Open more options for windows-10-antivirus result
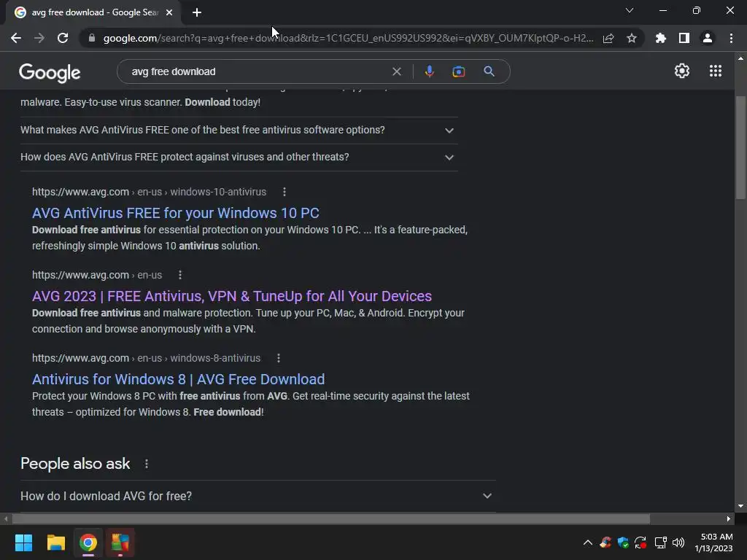Screen dimensions: 747x560 click(285, 192)
